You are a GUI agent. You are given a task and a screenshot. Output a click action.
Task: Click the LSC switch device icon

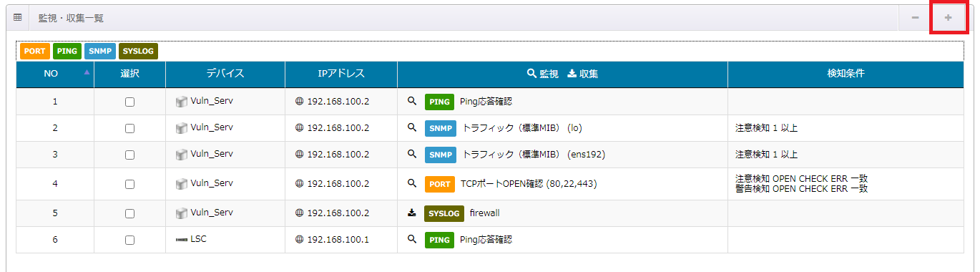pyautogui.click(x=181, y=240)
